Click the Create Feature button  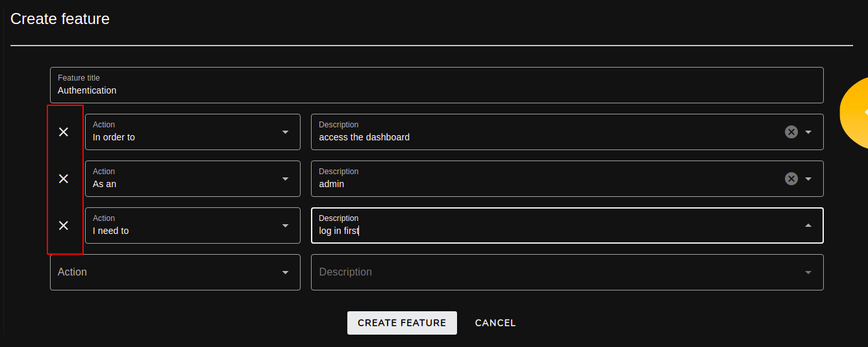pyautogui.click(x=402, y=323)
